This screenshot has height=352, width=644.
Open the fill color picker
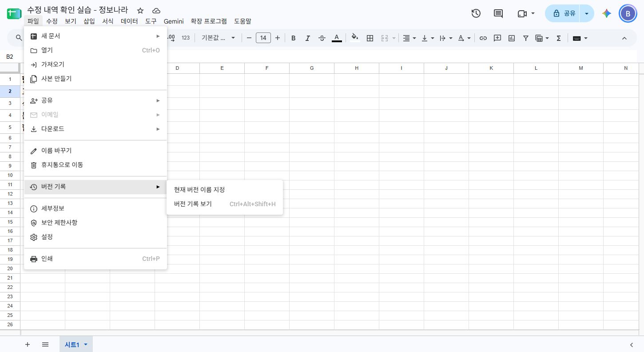(354, 38)
